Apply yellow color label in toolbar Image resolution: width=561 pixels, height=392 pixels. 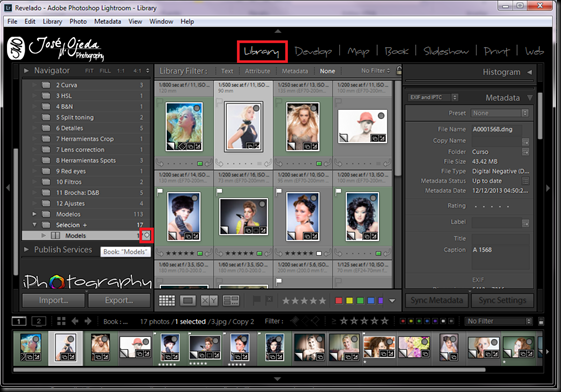click(349, 300)
